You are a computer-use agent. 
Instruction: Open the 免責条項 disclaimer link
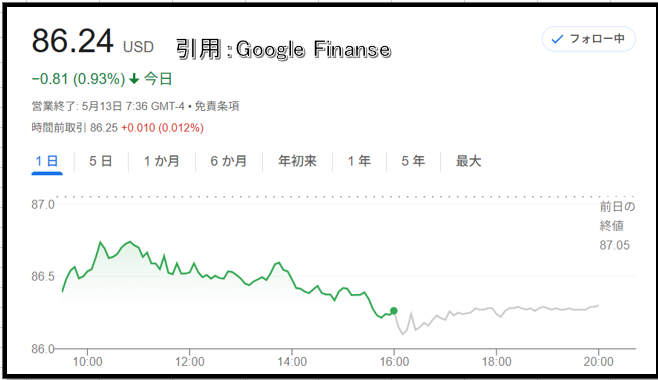point(217,106)
